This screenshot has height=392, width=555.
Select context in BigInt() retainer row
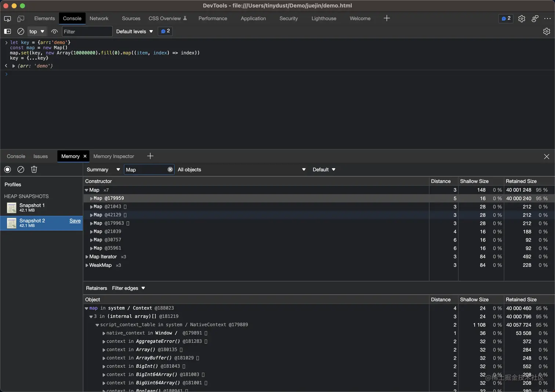(319, 366)
